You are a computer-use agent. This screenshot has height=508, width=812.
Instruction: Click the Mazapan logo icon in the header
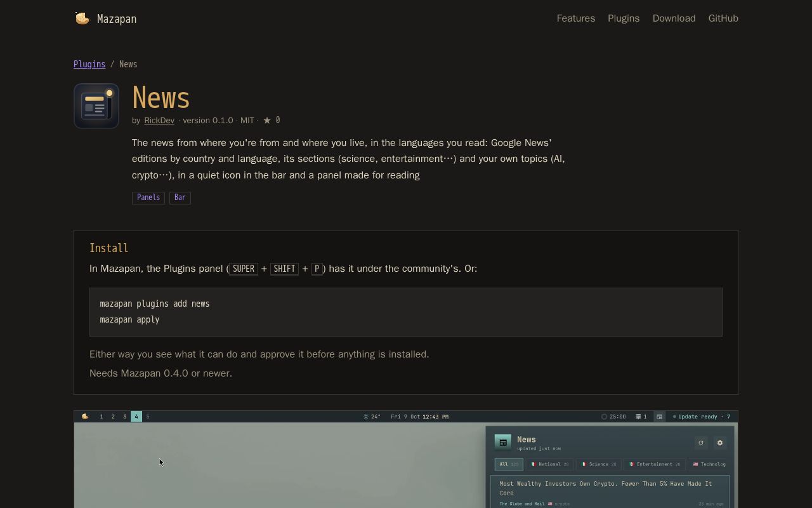click(x=82, y=18)
